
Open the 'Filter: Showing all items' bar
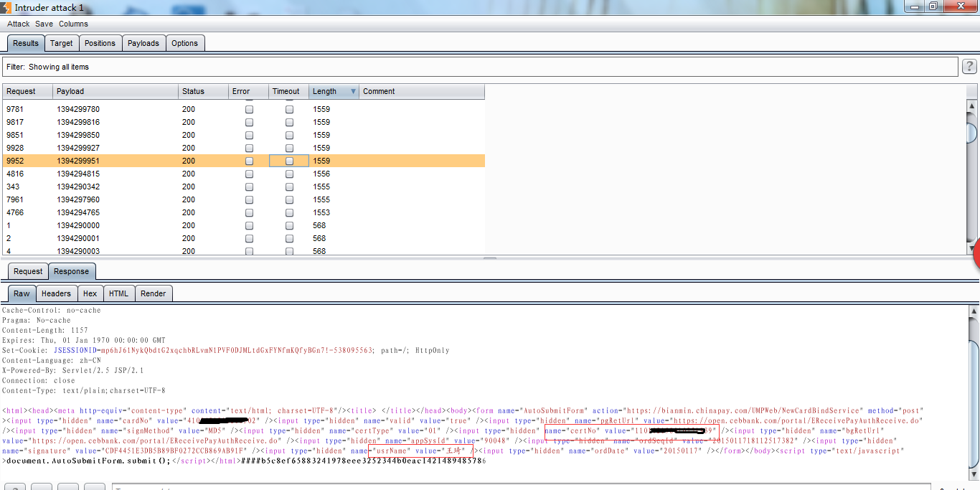[x=480, y=67]
